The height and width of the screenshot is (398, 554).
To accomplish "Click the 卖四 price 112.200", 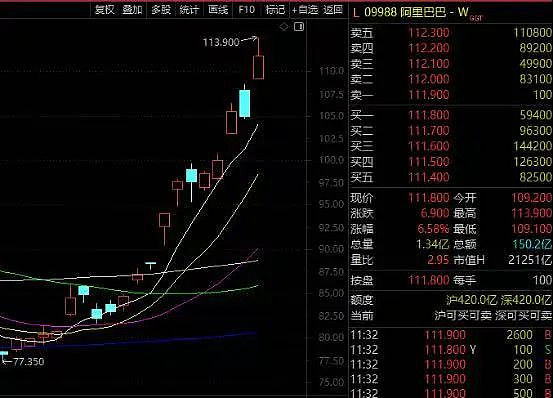I will [x=429, y=48].
